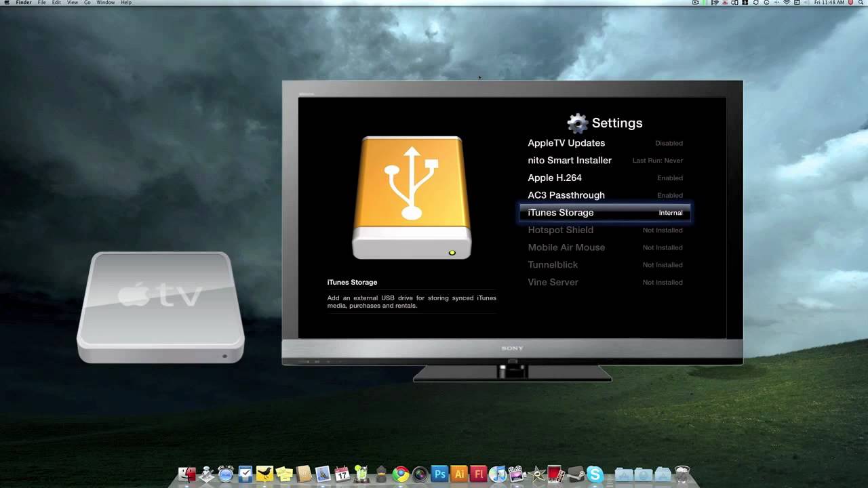Screen dimensions: 868x488
Task: Click 'Add an external USB drive' description
Action: 412,302
